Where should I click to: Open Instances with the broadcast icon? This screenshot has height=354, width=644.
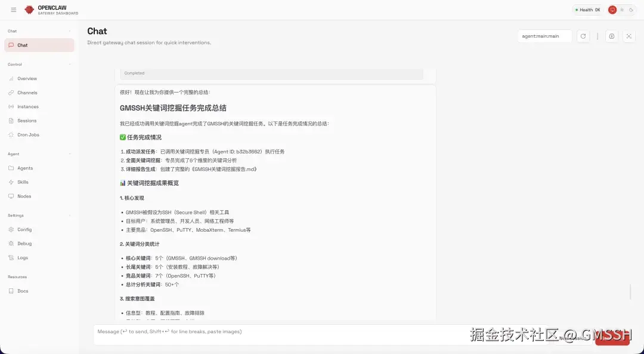tap(39, 106)
